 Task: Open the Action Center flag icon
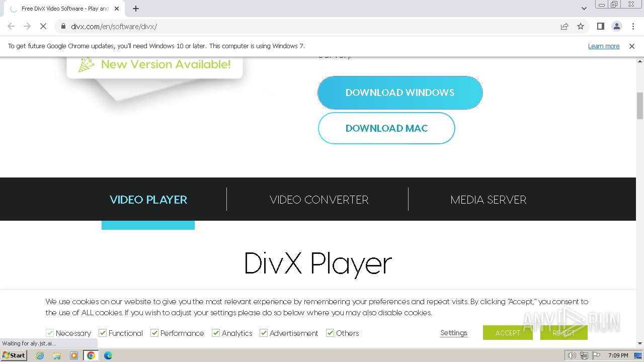[595, 355]
